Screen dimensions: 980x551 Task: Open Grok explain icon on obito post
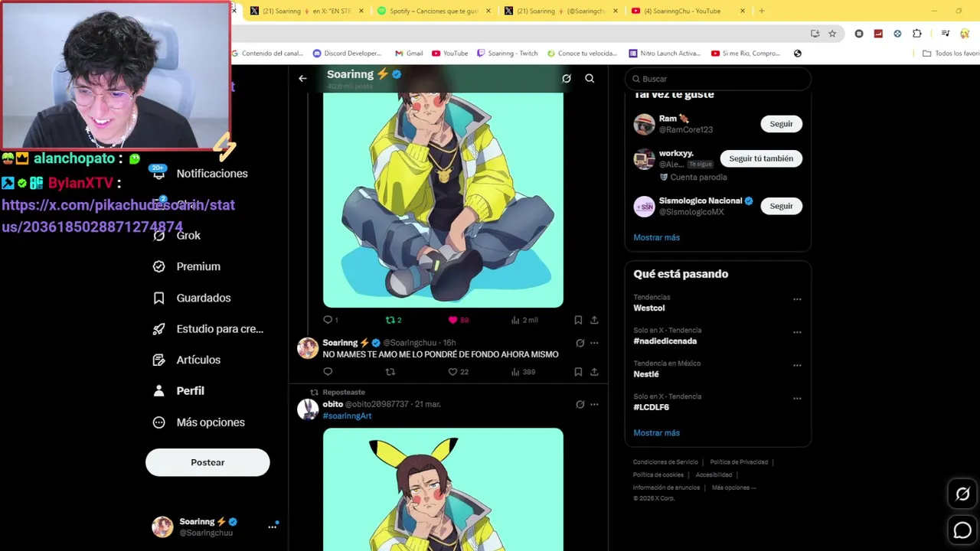pos(580,404)
